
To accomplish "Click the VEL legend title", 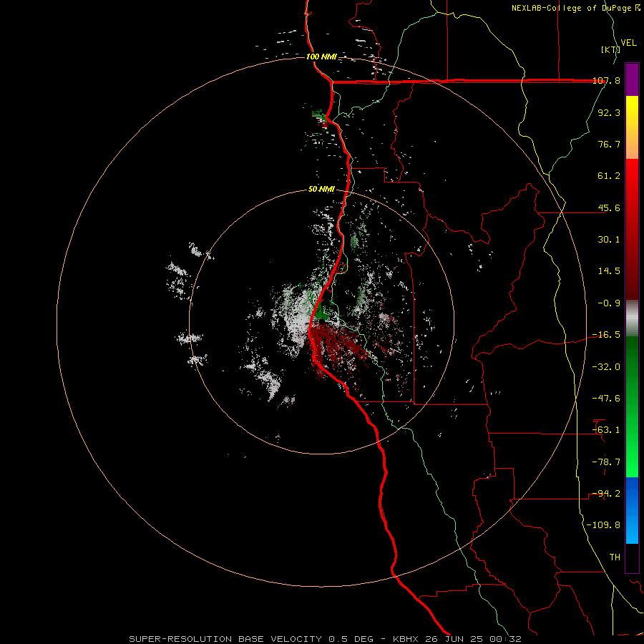I will coord(628,43).
